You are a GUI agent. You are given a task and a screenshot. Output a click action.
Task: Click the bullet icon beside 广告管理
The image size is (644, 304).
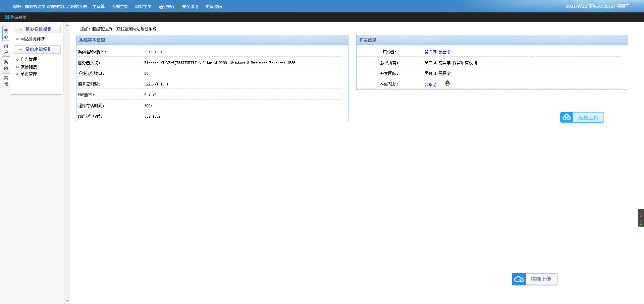(x=17, y=60)
